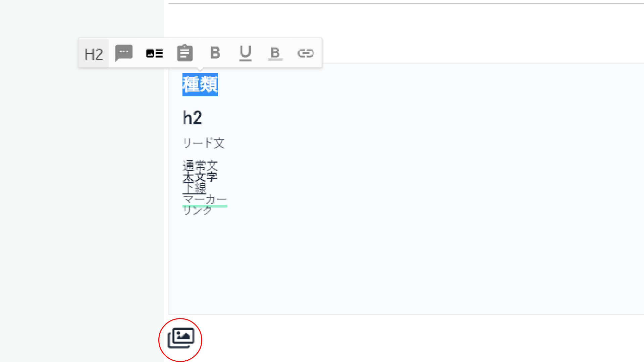Screen dimensions: 644x362
Task: Click the gray sidebar left of editor
Action: pyautogui.click(x=80, y=201)
